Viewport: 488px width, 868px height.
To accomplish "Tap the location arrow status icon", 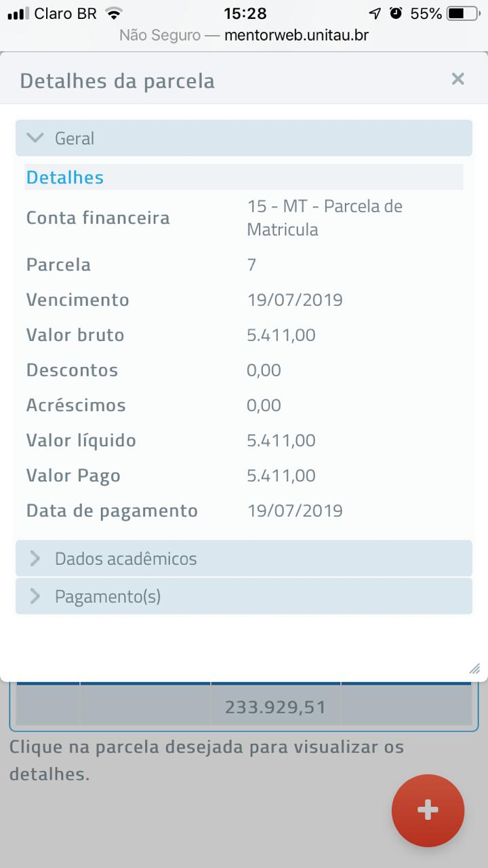I will (375, 14).
